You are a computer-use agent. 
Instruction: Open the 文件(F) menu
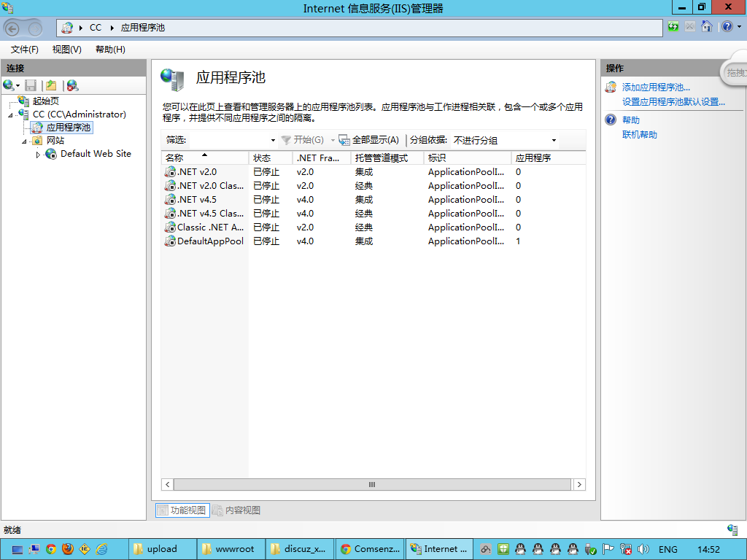(x=24, y=50)
